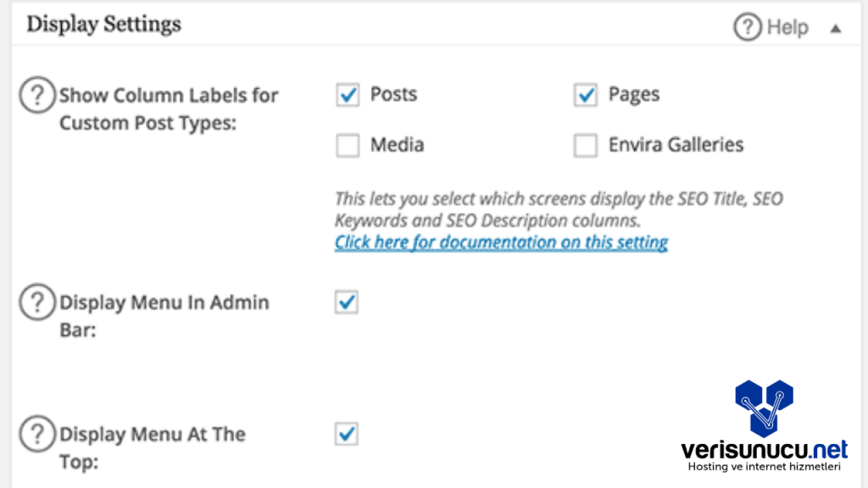Uncheck the Pages checkbox

(x=586, y=95)
